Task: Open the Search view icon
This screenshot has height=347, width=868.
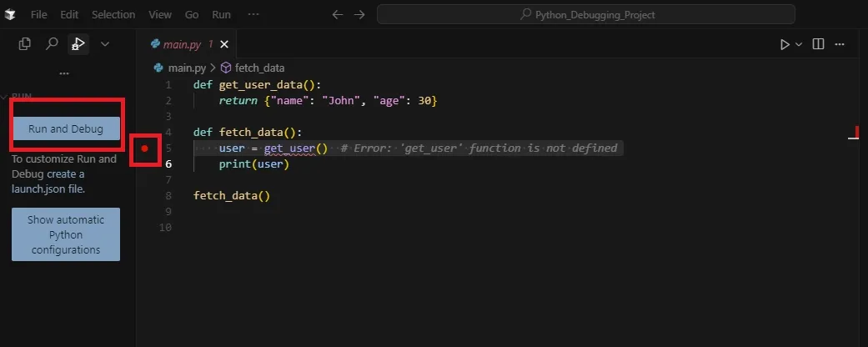Action: [x=52, y=43]
